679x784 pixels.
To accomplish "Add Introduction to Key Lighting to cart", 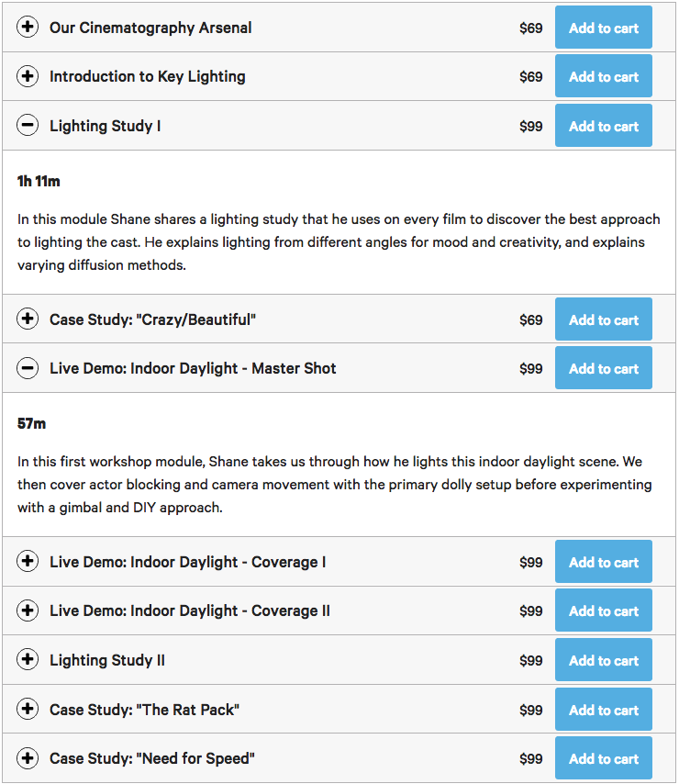I will (603, 77).
